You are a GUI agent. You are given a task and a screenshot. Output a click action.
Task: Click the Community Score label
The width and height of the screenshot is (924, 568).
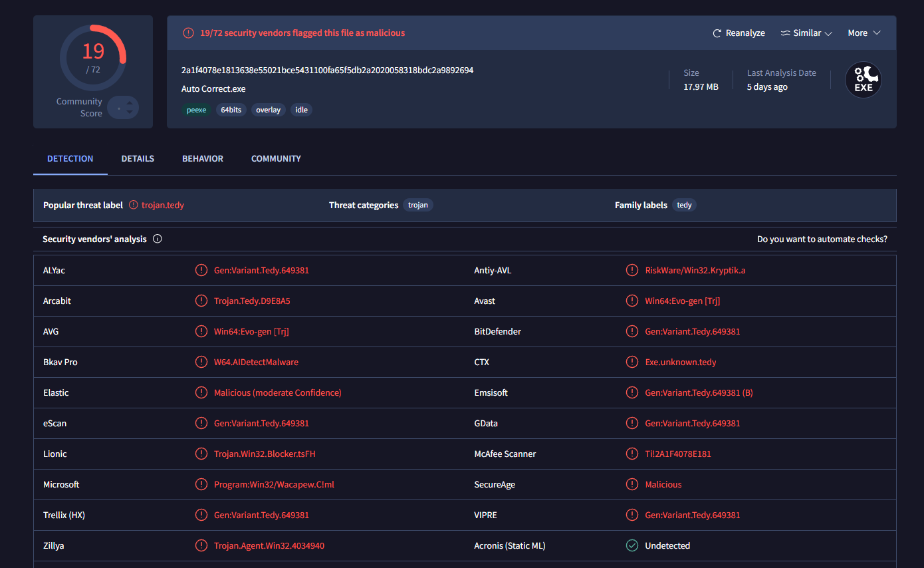coord(79,107)
